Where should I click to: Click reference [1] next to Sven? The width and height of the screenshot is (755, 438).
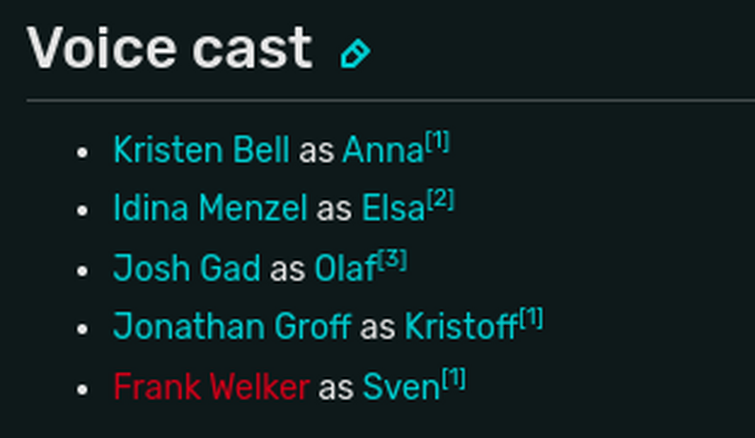pyautogui.click(x=454, y=378)
